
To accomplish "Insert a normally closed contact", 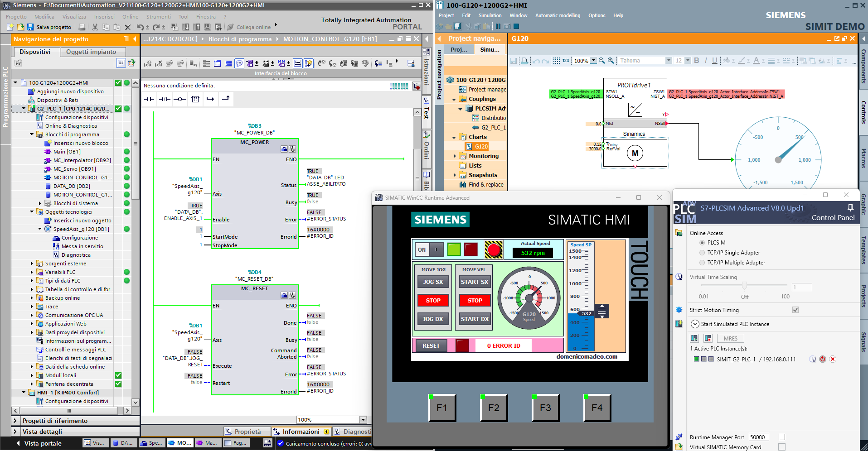I will click(165, 99).
